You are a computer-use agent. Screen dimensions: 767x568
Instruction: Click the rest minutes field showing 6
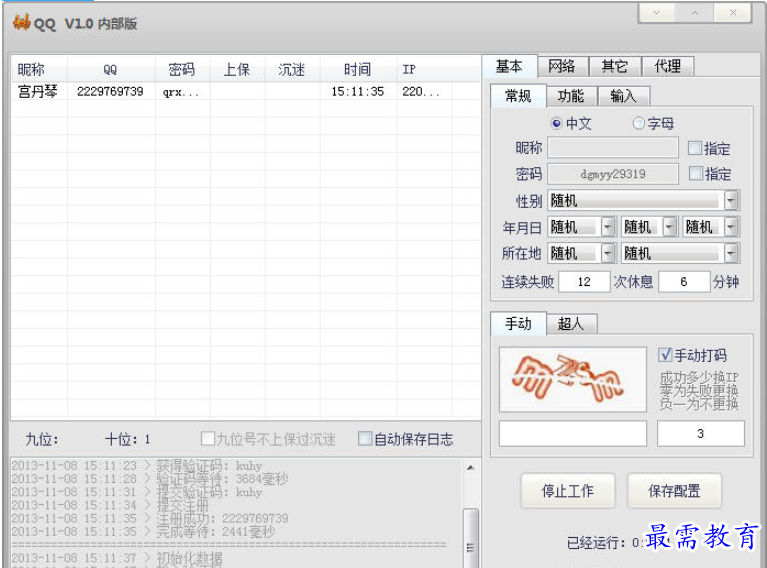(x=684, y=282)
